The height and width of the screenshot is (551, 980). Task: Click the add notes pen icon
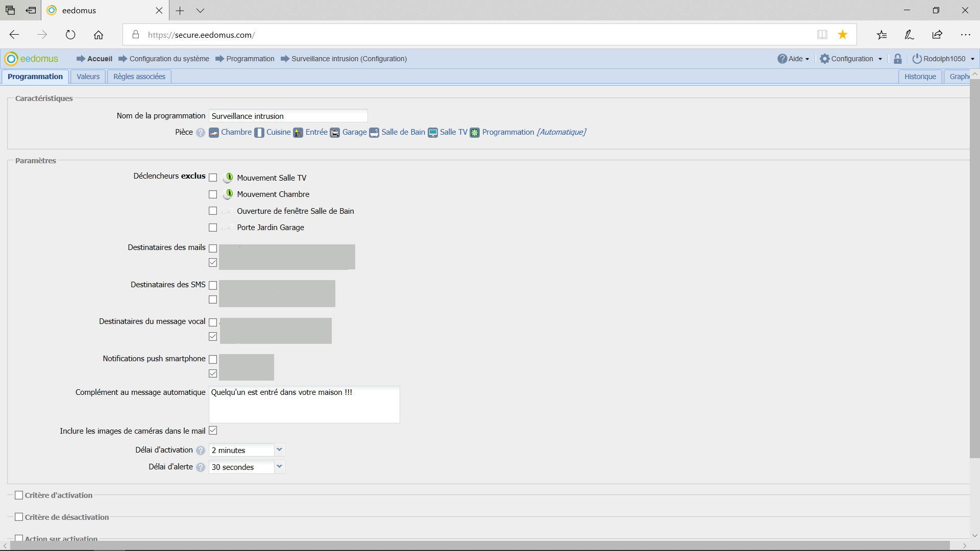[910, 35]
